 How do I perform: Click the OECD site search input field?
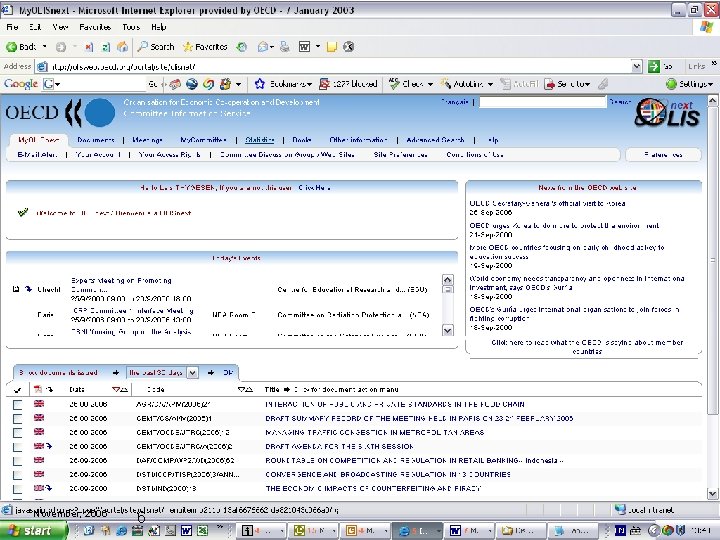541,102
